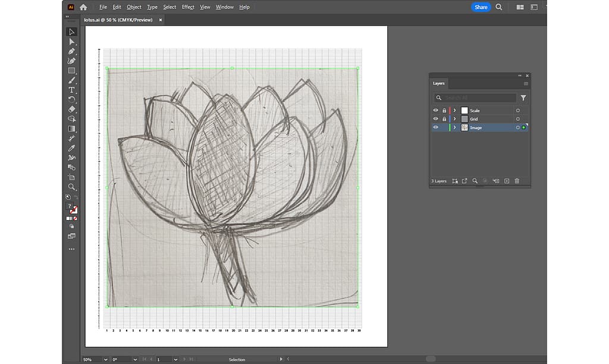Viewport: 609px width, 364px height.
Task: Open the Object menu
Action: coord(134,7)
